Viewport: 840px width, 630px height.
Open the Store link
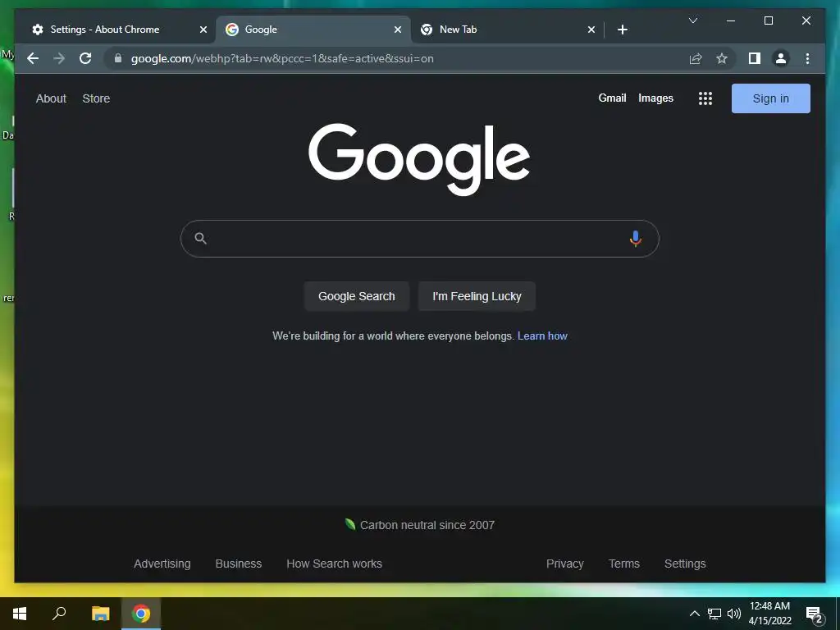click(x=96, y=98)
